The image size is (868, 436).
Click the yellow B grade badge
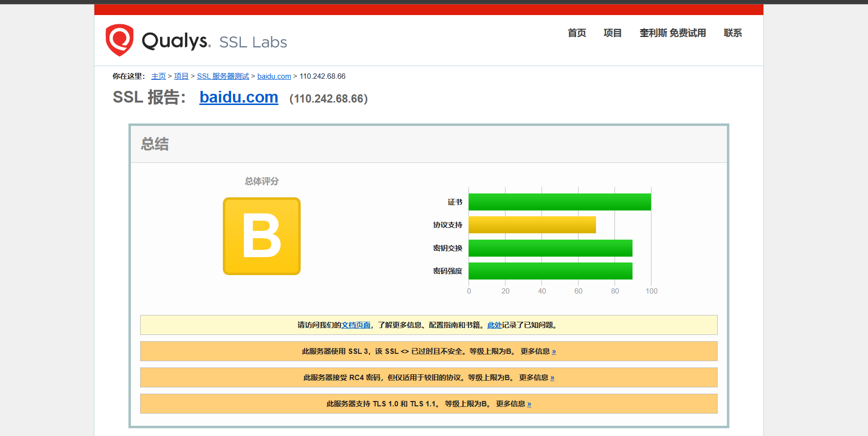click(x=262, y=236)
